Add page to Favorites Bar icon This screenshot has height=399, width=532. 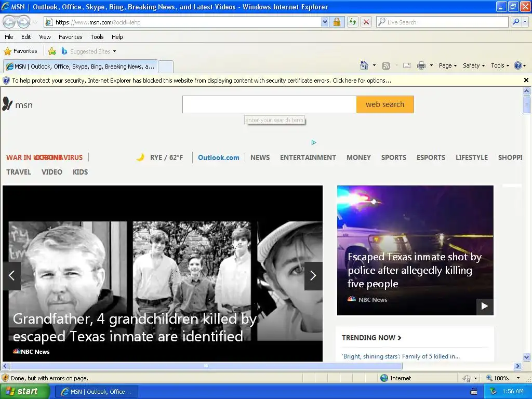click(52, 51)
